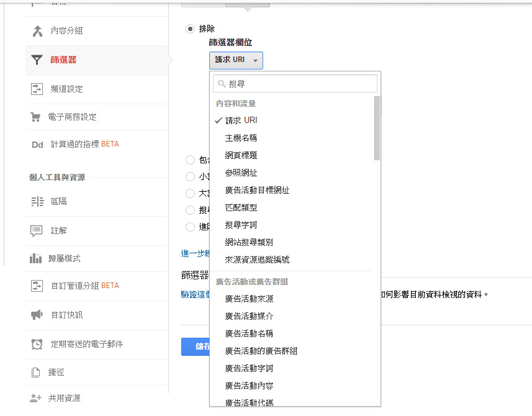Click the 歸屬模式 bar chart icon
Viewport: 532px width, 416px height.
pyautogui.click(x=37, y=258)
